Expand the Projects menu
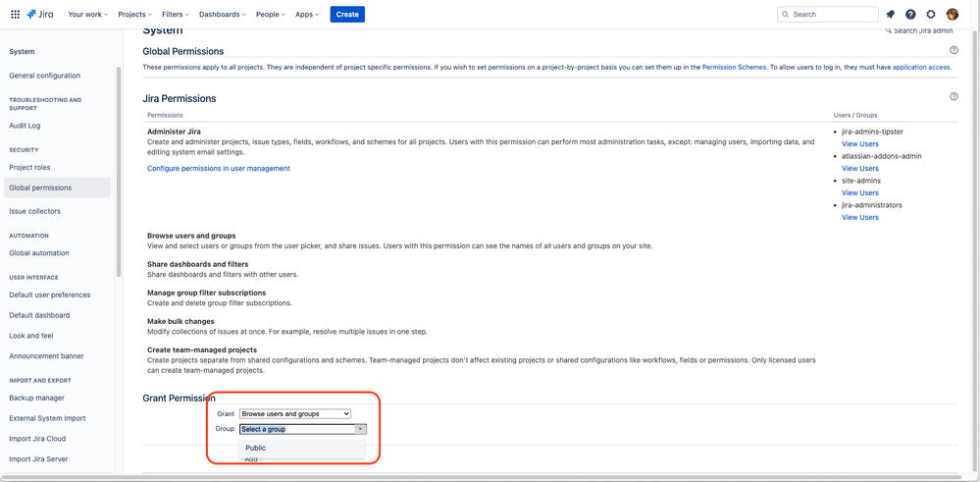 click(x=135, y=15)
